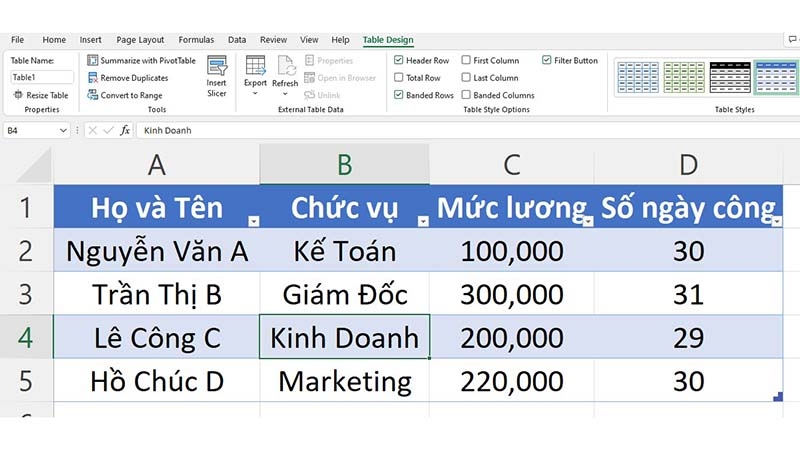The width and height of the screenshot is (800, 450).
Task: Select cell containing Hồ Chúc D
Action: click(x=157, y=381)
